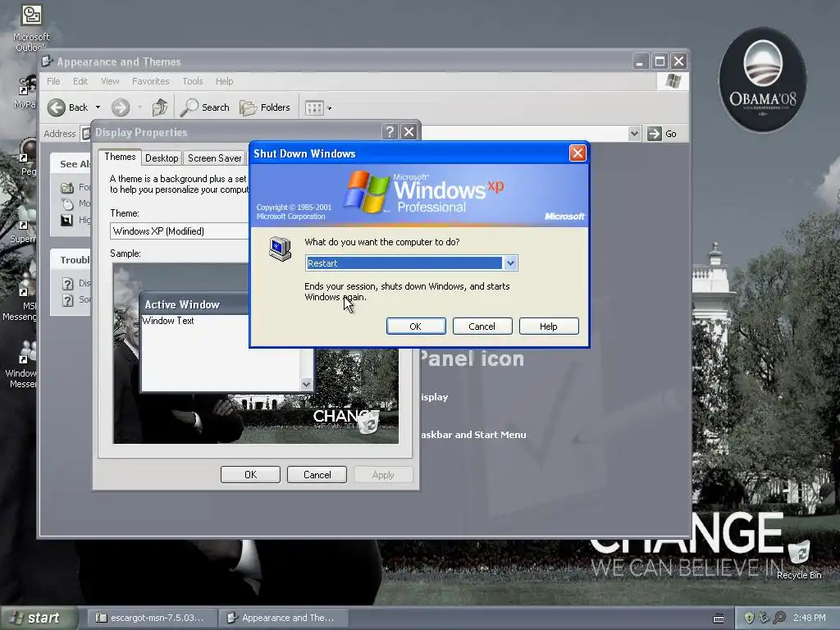This screenshot has width=840, height=630.
Task: Switch to the Themes tab
Action: pyautogui.click(x=120, y=157)
